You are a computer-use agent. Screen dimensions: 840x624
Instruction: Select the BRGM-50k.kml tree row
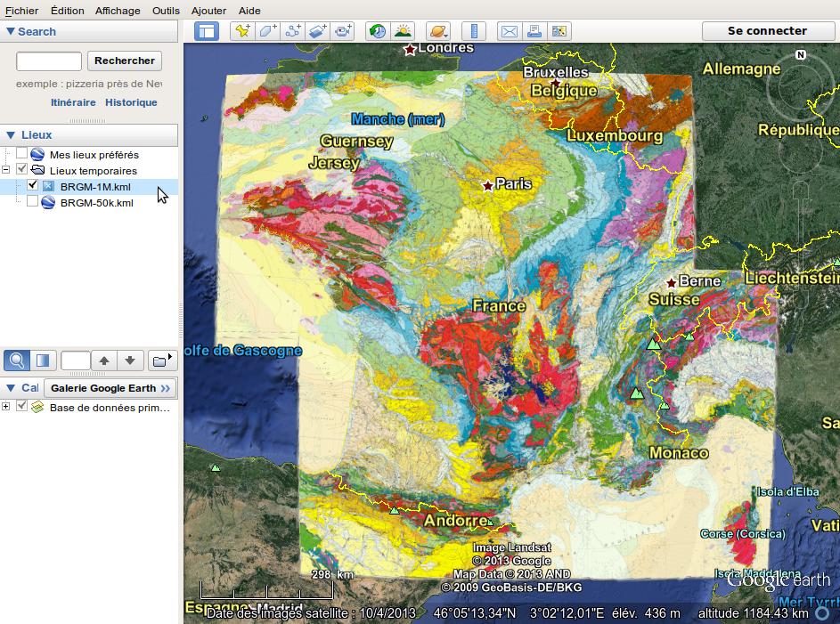click(x=88, y=202)
